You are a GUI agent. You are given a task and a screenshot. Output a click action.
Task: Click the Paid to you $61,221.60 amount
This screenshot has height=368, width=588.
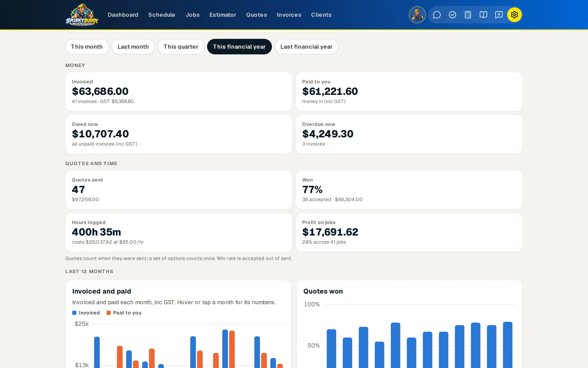330,91
